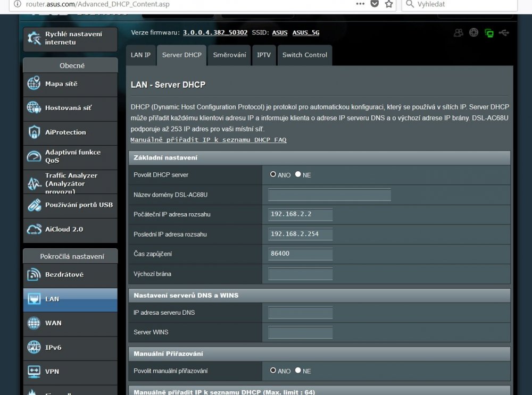Click the browser bookmark star icon
532x395 pixels.
tap(389, 4)
